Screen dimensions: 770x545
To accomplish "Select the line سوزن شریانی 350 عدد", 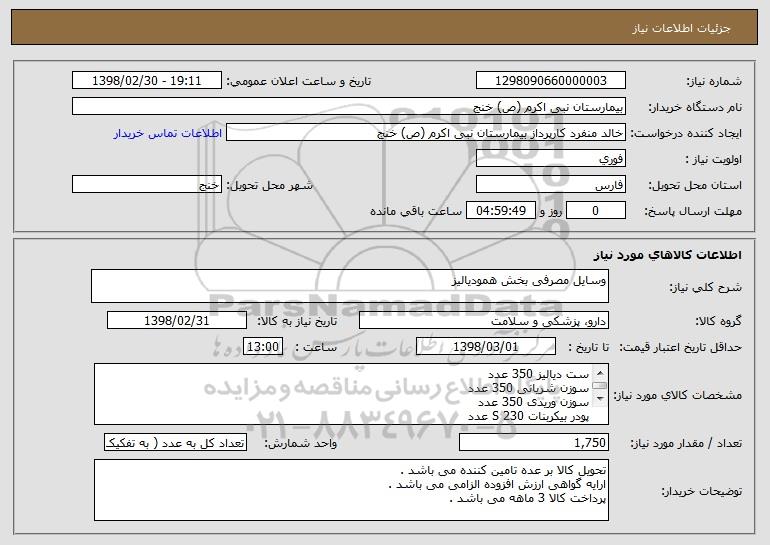I will point(528,388).
